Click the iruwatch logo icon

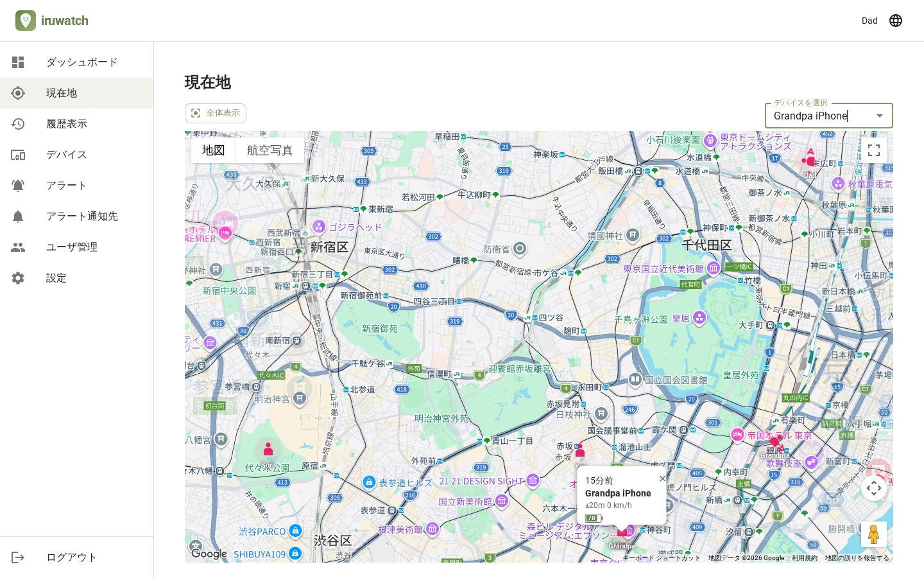point(26,21)
